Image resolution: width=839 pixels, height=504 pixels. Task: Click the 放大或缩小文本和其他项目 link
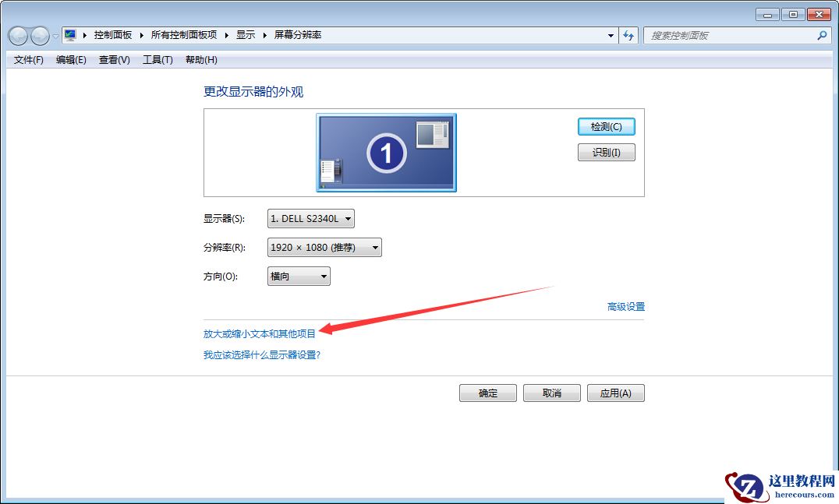[258, 333]
